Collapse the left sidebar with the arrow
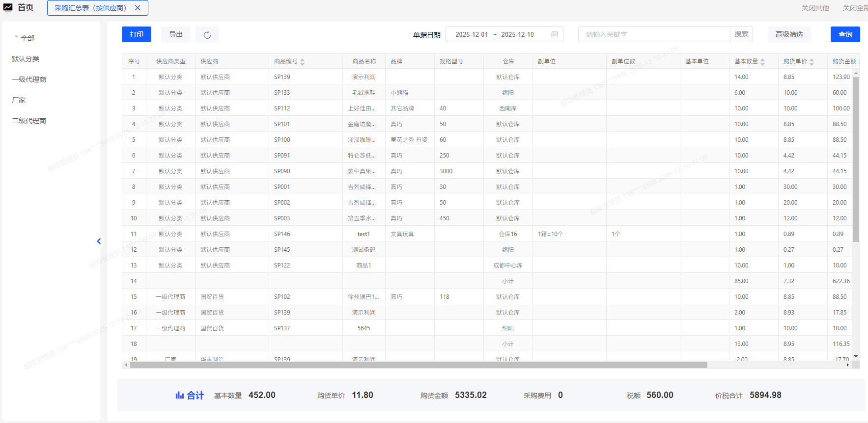The width and height of the screenshot is (868, 423). point(99,241)
